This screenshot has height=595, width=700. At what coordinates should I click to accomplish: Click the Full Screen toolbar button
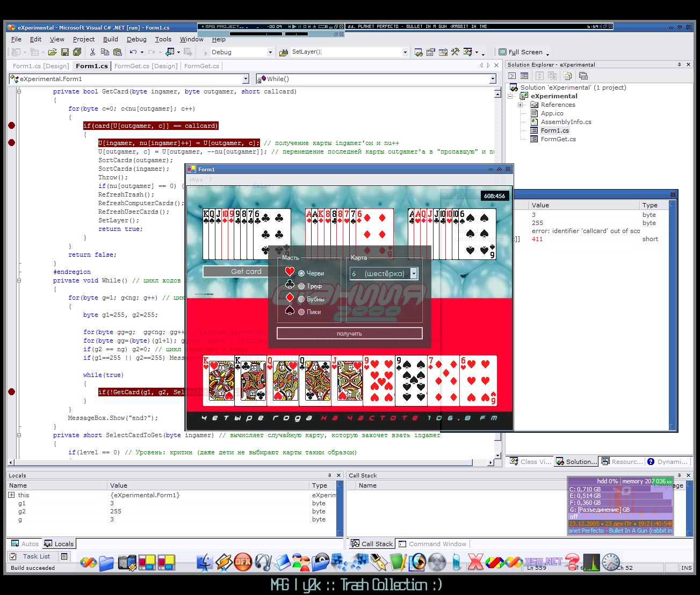(x=521, y=52)
